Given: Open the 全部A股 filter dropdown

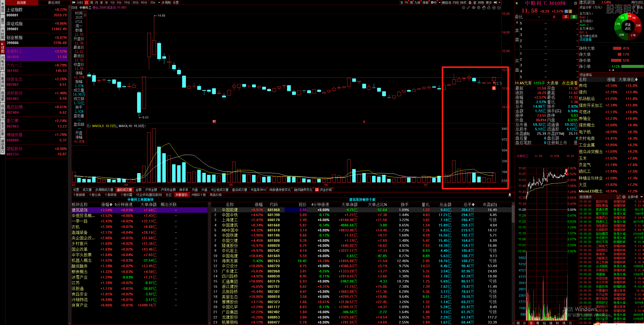Looking at the screenshot, I should tap(635, 197).
